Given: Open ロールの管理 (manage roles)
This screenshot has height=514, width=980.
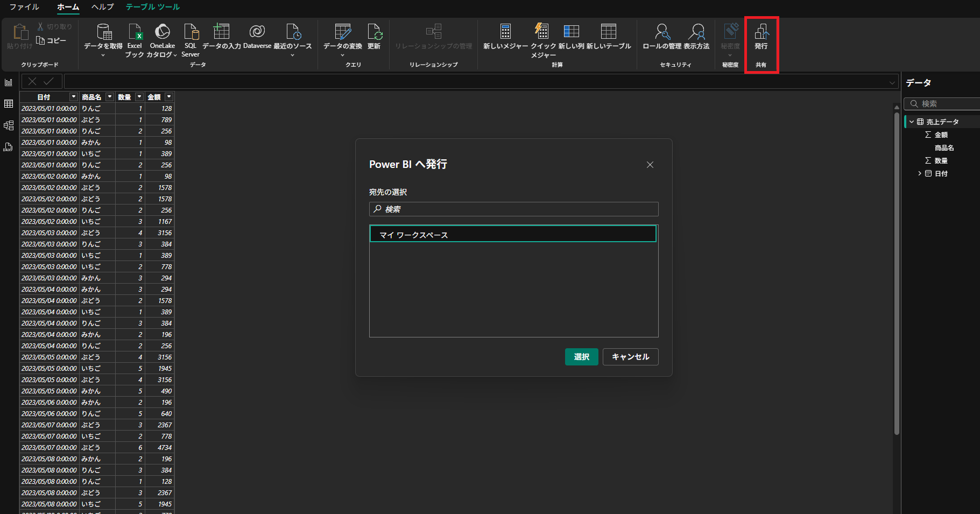Looking at the screenshot, I should 662,36.
